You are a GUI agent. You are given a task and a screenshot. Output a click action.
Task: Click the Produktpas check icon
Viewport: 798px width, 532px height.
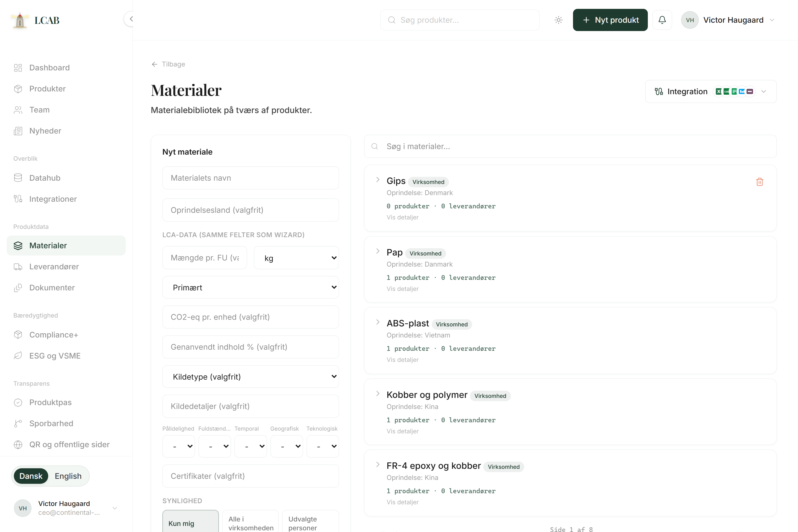(x=18, y=402)
